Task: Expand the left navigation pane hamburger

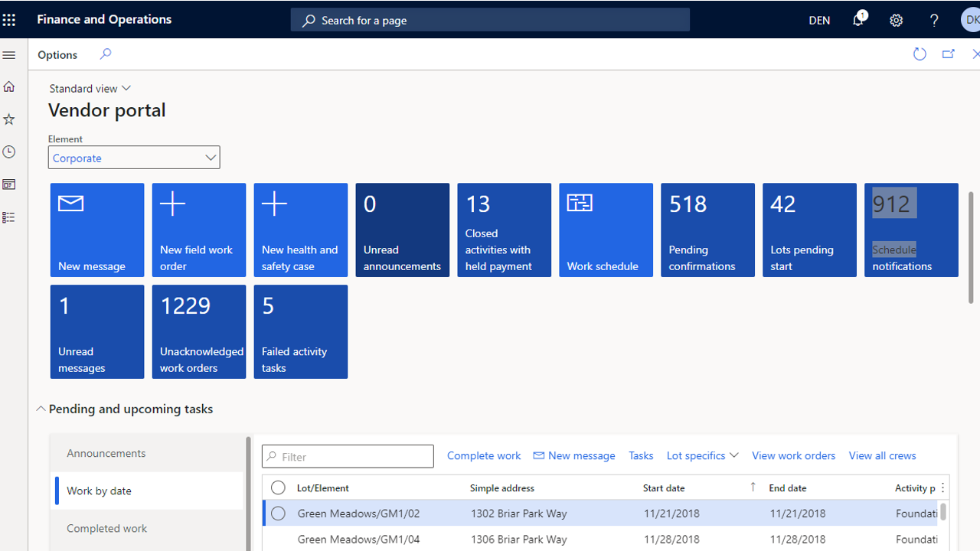Action: [x=9, y=55]
